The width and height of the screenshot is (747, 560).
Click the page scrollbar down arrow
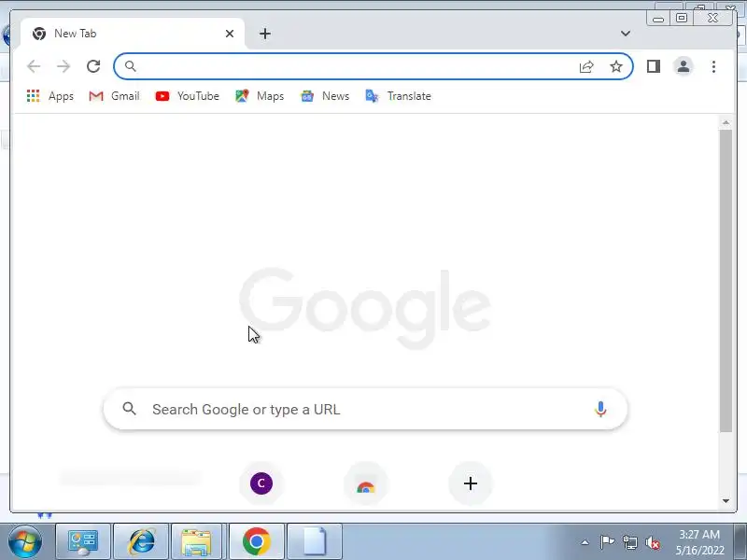726,501
